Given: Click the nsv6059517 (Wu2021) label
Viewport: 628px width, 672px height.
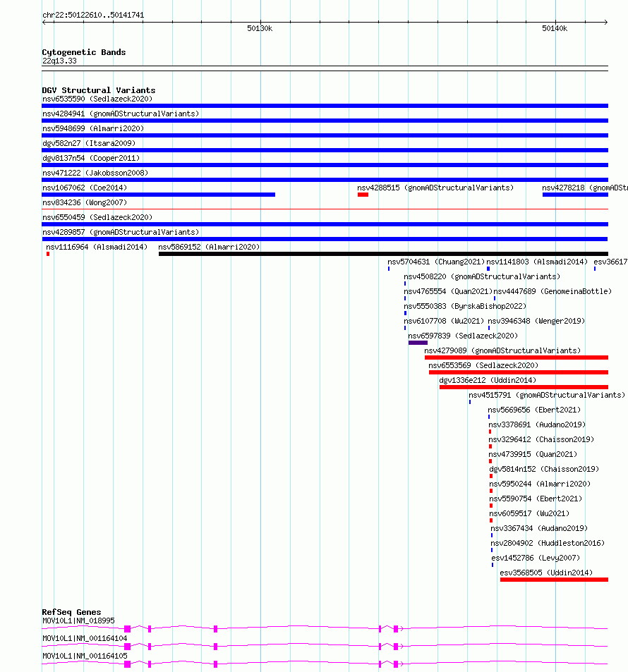Looking at the screenshot, I should [529, 513].
